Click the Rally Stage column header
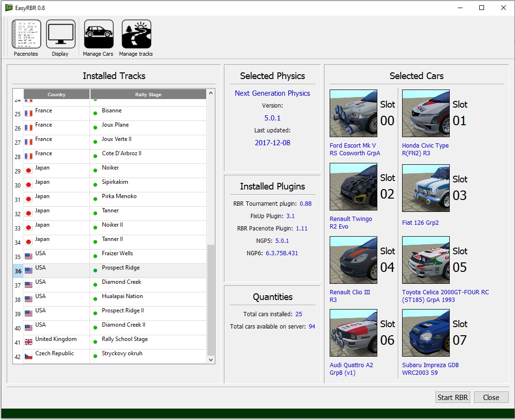The image size is (515, 420). pyautogui.click(x=148, y=94)
